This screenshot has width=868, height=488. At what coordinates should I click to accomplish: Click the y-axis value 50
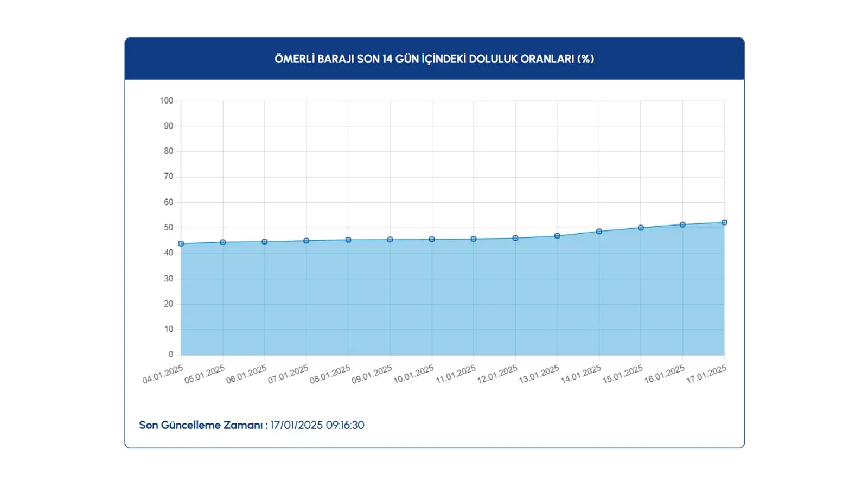tap(169, 228)
